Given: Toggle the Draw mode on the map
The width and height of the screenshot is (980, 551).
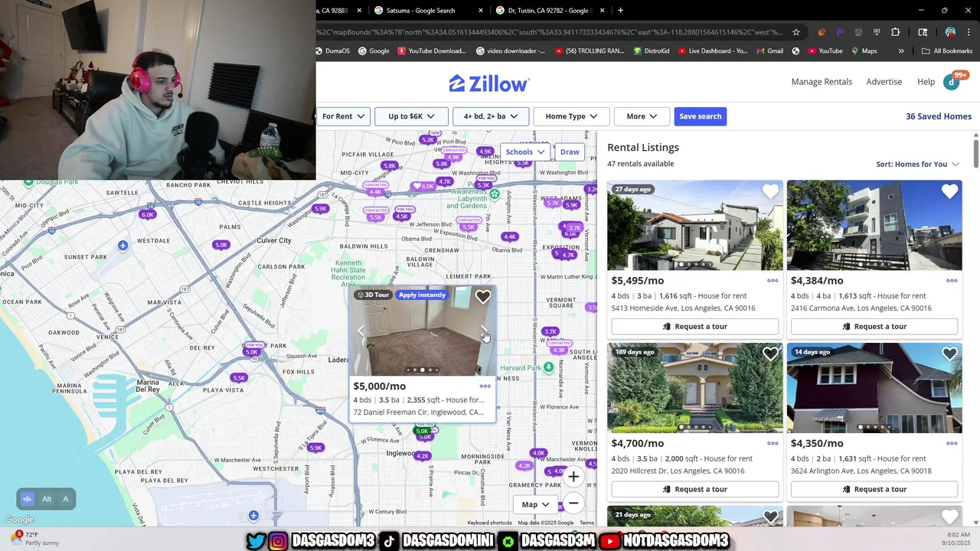Looking at the screenshot, I should (570, 152).
